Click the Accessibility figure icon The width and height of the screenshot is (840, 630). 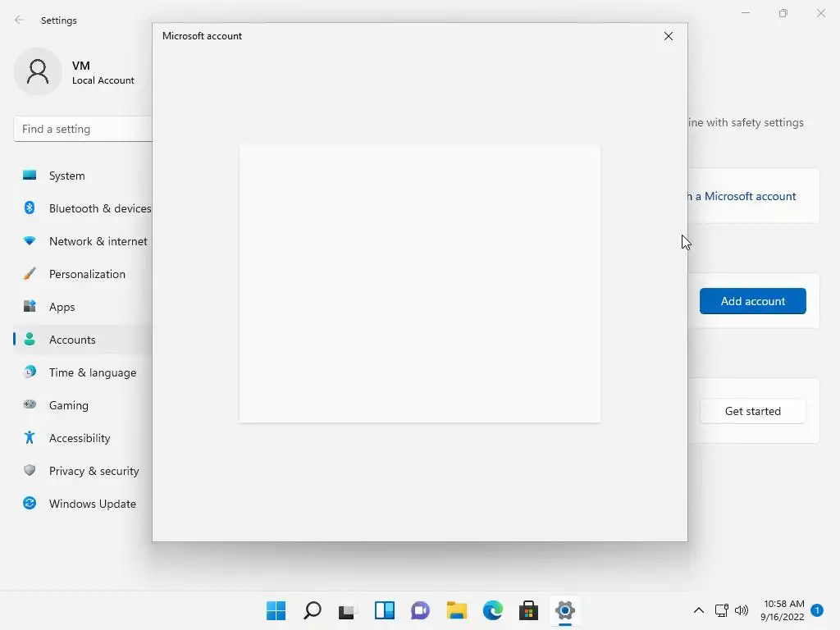(30, 438)
